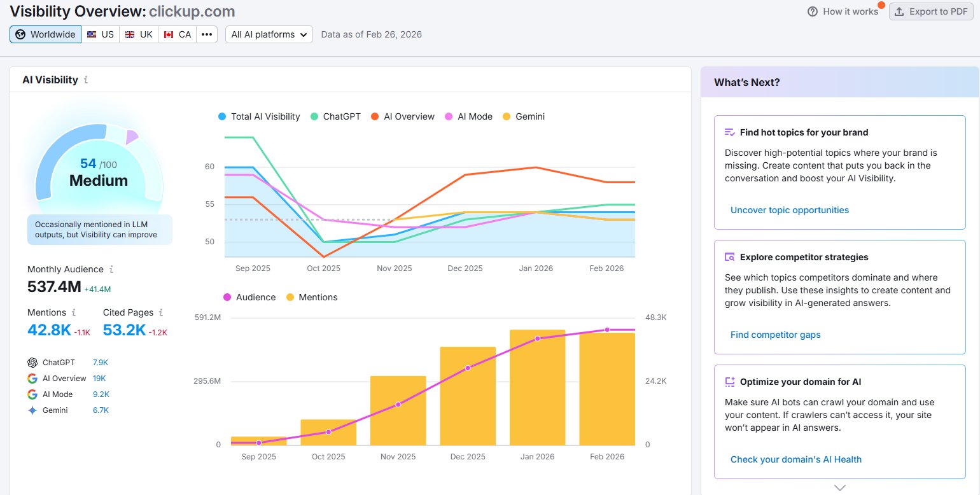
Task: Click the Monthly Audience info icon
Action: 111,269
